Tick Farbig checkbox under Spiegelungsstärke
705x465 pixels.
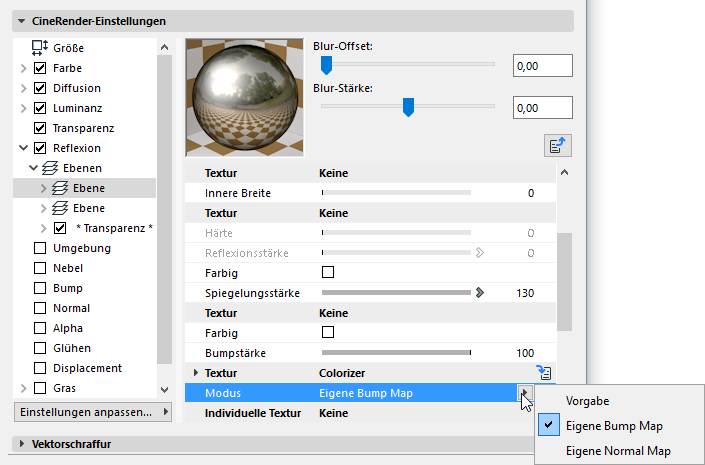(327, 332)
